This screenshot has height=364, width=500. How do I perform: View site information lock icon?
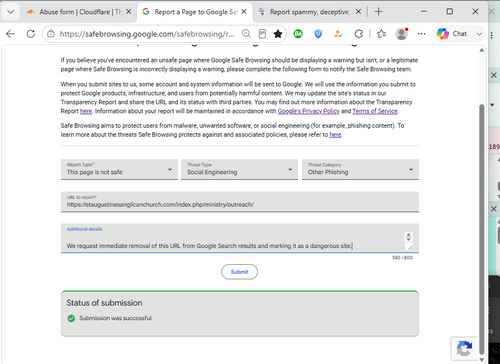(x=51, y=34)
